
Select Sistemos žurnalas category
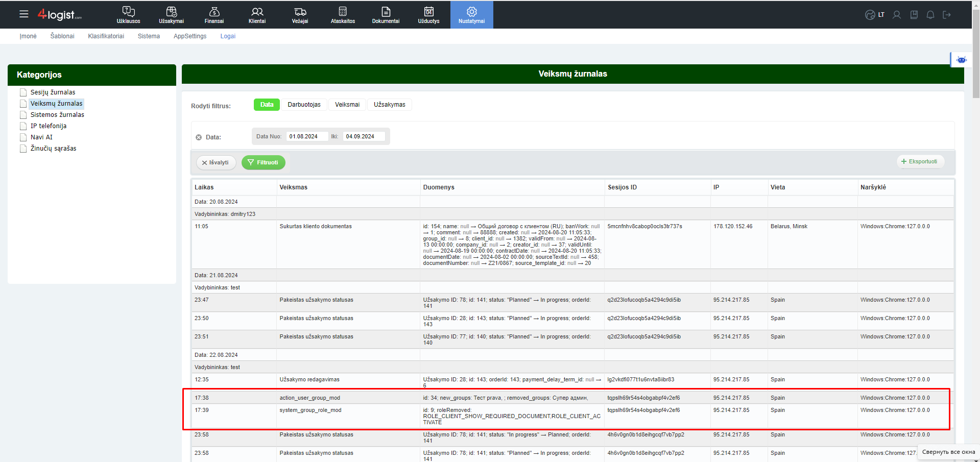pos(57,115)
